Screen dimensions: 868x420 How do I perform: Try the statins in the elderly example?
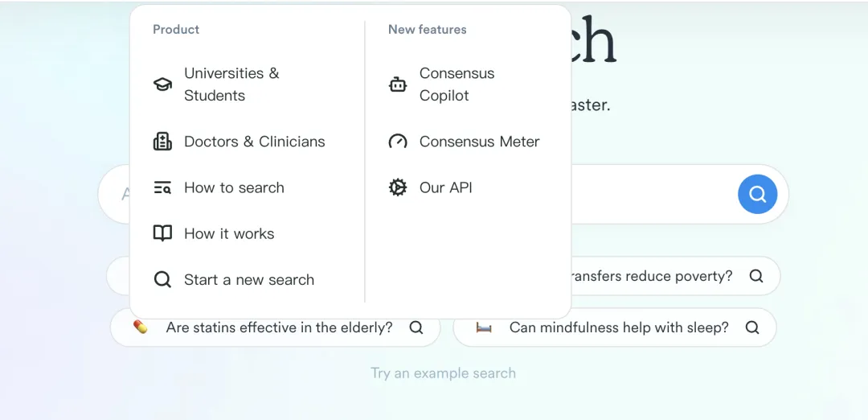(275, 327)
